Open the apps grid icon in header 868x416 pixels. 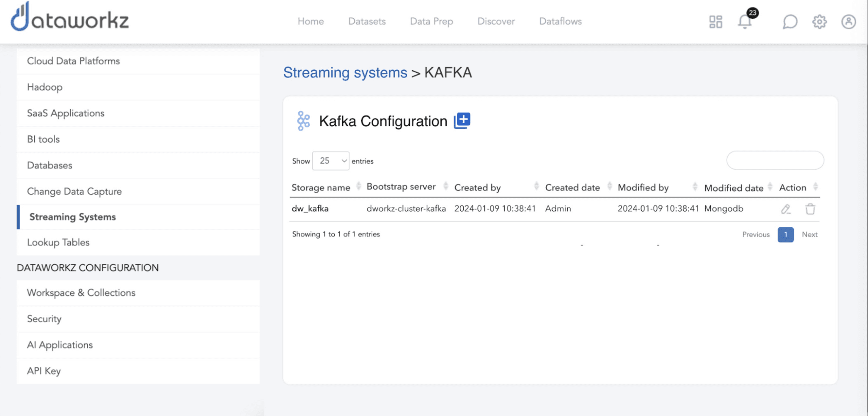[716, 22]
